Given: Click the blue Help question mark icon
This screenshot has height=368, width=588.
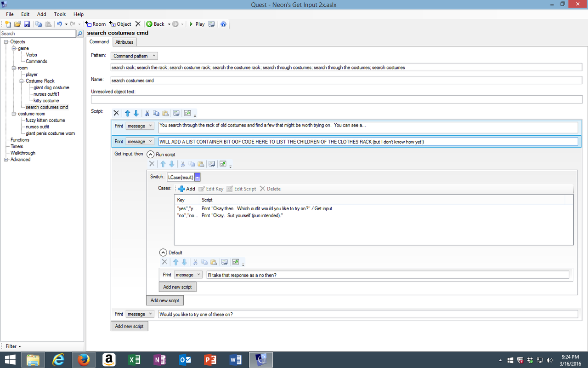Looking at the screenshot, I should click(x=223, y=24).
